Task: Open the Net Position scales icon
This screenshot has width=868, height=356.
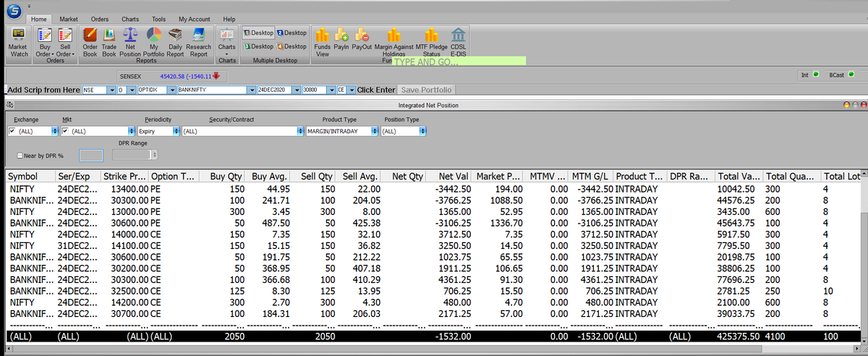Action: coord(131,35)
